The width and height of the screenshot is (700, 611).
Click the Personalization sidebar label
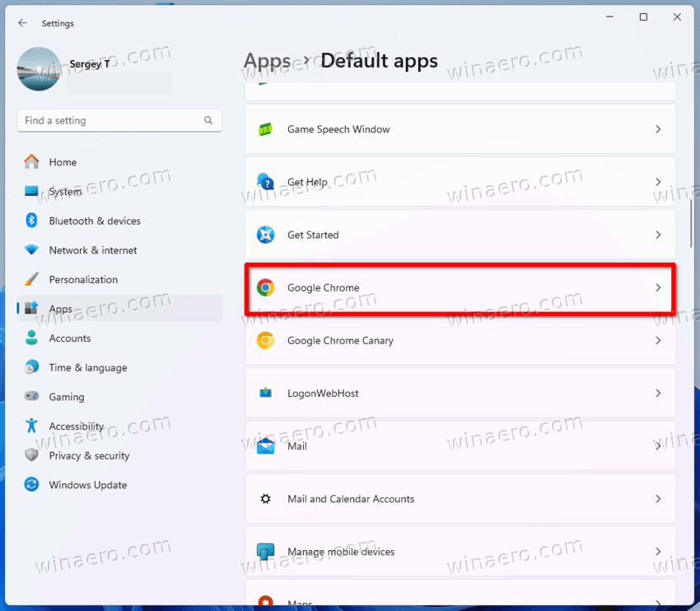[x=83, y=279]
